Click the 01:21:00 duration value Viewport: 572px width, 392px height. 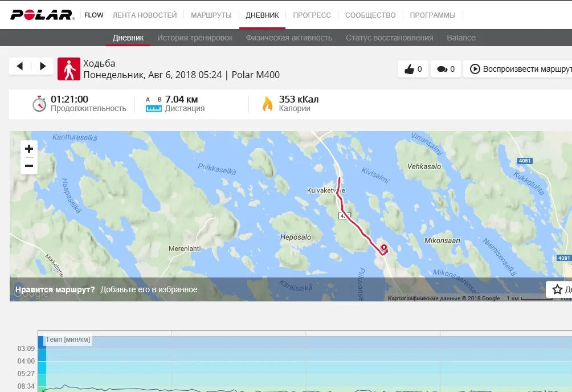pyautogui.click(x=70, y=99)
